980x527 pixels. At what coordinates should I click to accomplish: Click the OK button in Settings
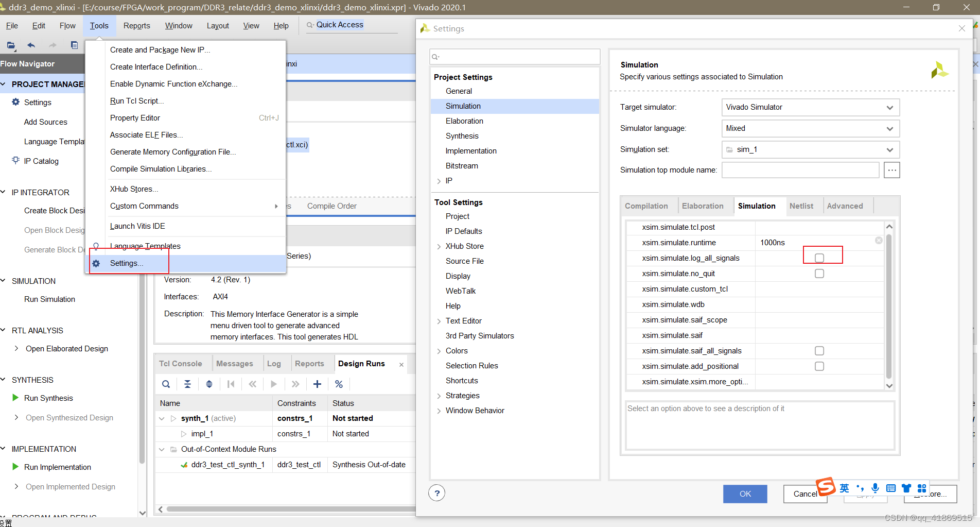[x=745, y=494]
